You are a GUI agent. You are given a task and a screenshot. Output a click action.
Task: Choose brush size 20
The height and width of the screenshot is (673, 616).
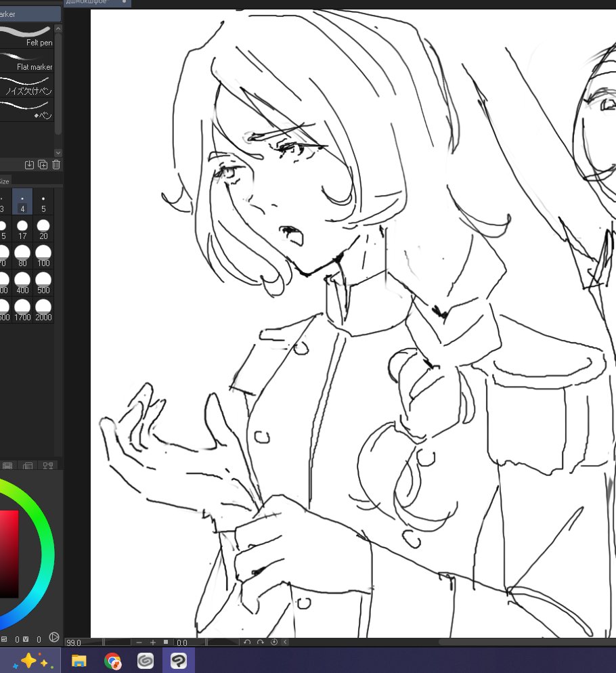pyautogui.click(x=43, y=230)
